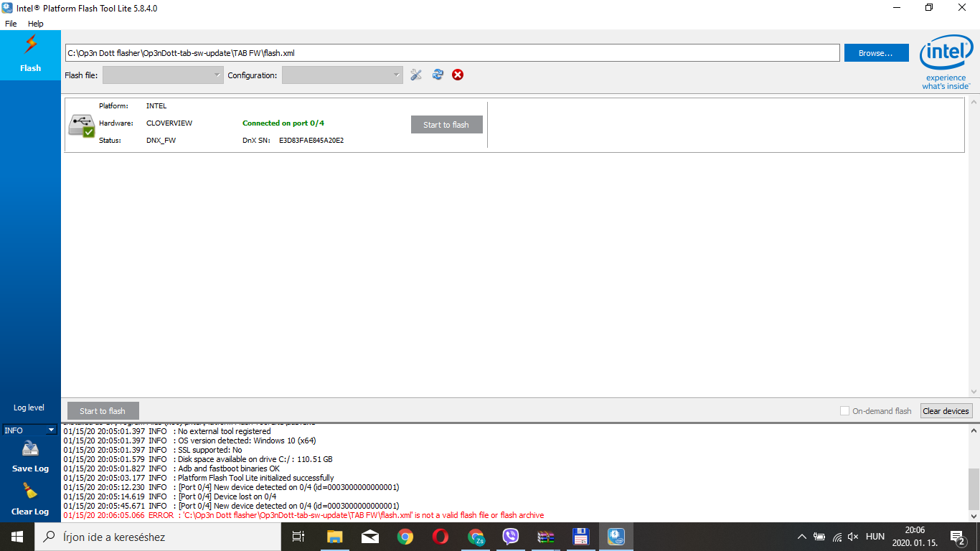
Task: Click the DNX_FW status value
Action: 161,141
